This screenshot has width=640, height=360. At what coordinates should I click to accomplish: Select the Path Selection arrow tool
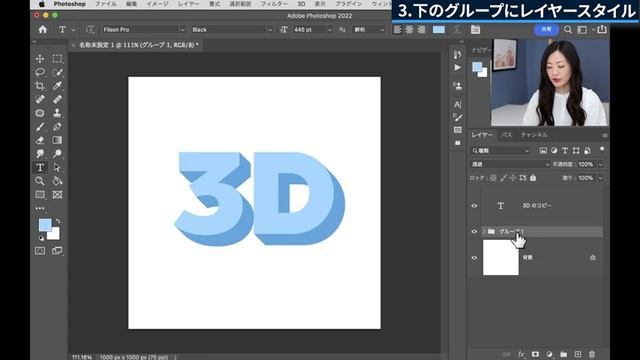(x=57, y=167)
